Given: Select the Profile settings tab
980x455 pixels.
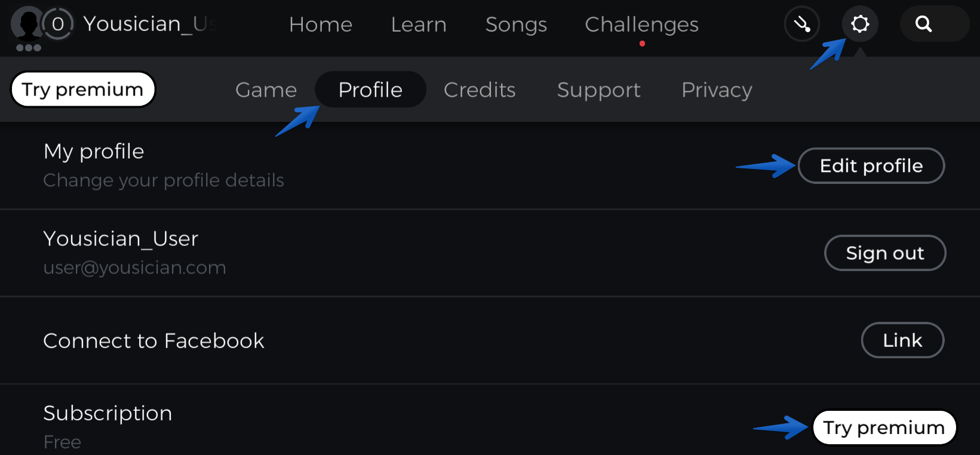Looking at the screenshot, I should pyautogui.click(x=370, y=90).
